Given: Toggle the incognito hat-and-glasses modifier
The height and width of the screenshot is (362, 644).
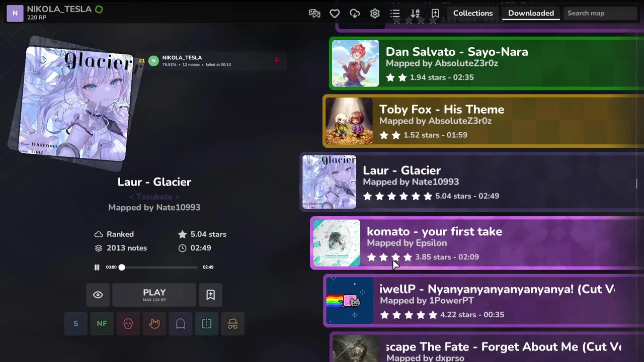Looking at the screenshot, I should 233,324.
